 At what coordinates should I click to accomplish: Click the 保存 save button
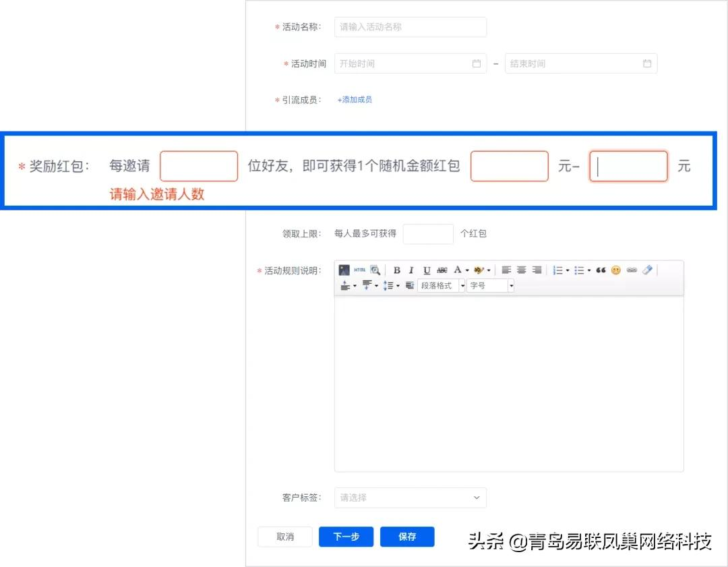407,537
